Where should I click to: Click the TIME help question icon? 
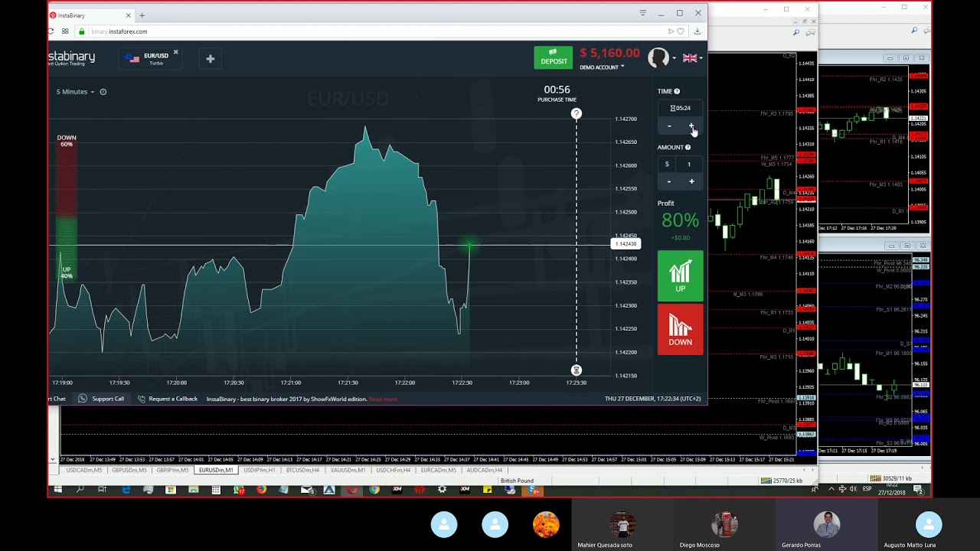677,91
